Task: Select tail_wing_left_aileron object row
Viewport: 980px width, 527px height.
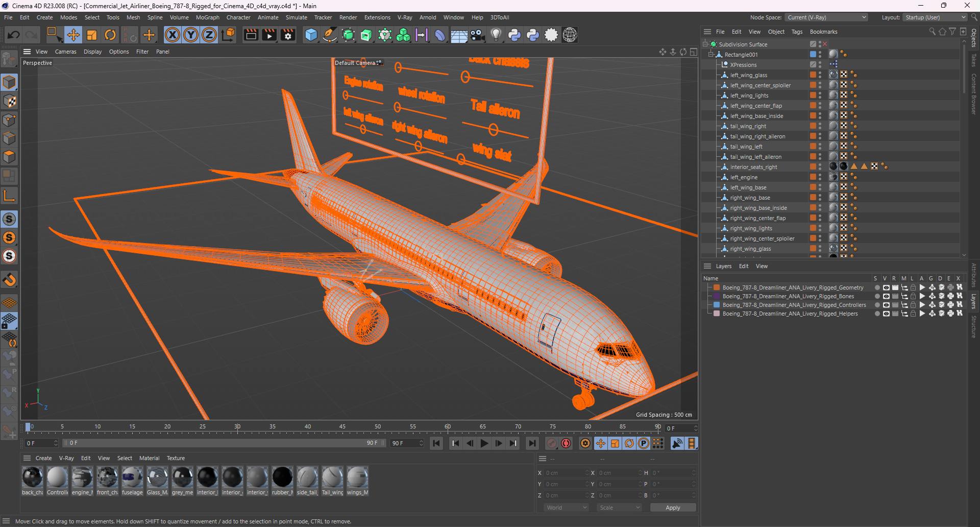Action: (x=755, y=157)
